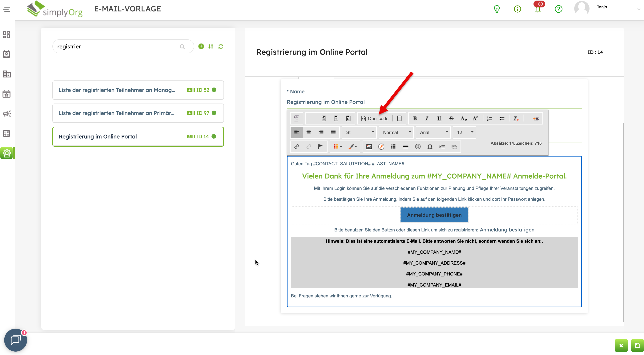Screen dimensions: 644x355
Task: Insert a smiley emoticon
Action: click(417, 147)
